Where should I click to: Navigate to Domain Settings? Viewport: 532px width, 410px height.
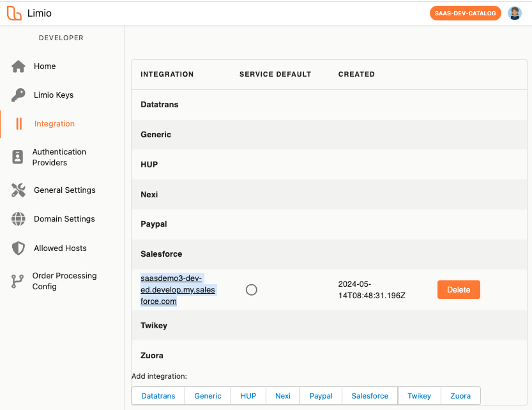tap(65, 219)
